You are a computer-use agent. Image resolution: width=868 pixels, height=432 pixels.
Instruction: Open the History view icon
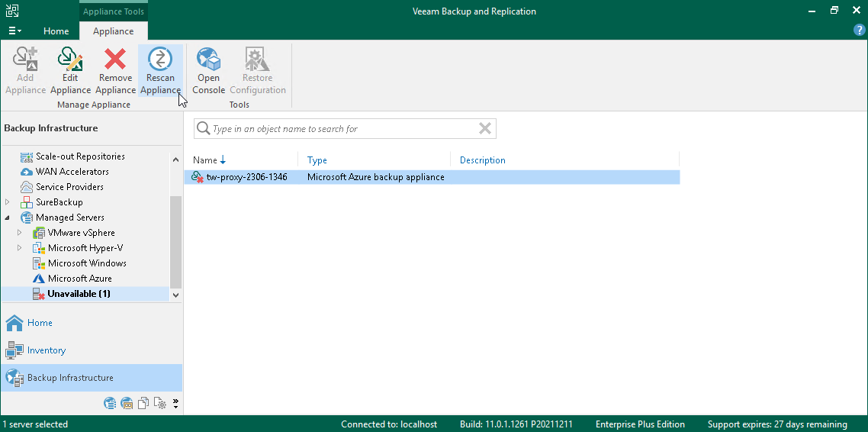[x=160, y=403]
